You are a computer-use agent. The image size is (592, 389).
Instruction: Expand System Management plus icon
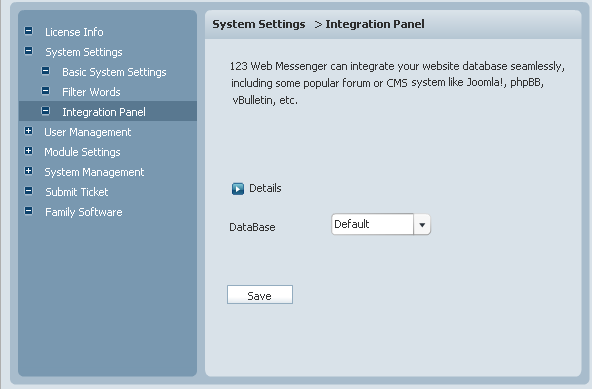(29, 171)
